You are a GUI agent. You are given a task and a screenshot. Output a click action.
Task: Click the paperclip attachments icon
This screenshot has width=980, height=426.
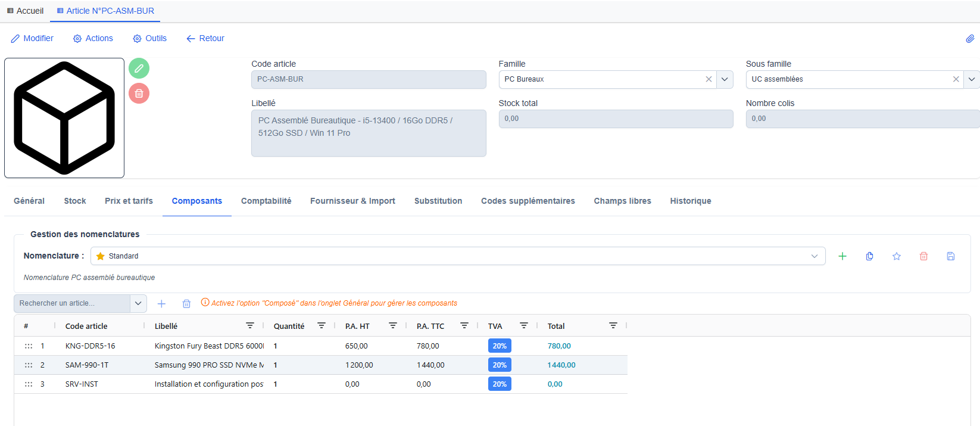[x=970, y=39]
